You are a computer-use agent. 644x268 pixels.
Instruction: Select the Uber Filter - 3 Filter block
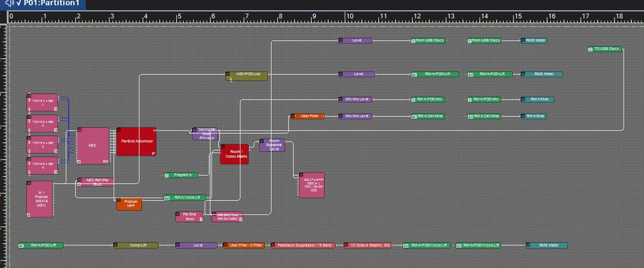point(244,245)
